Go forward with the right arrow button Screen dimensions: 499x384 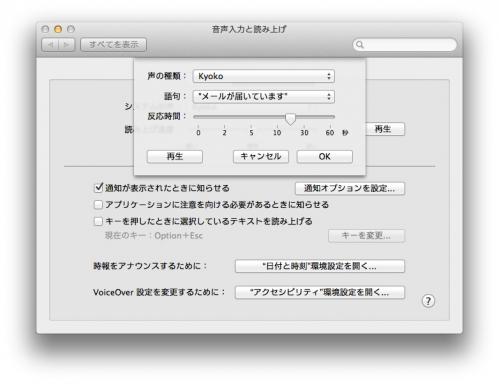tap(66, 44)
